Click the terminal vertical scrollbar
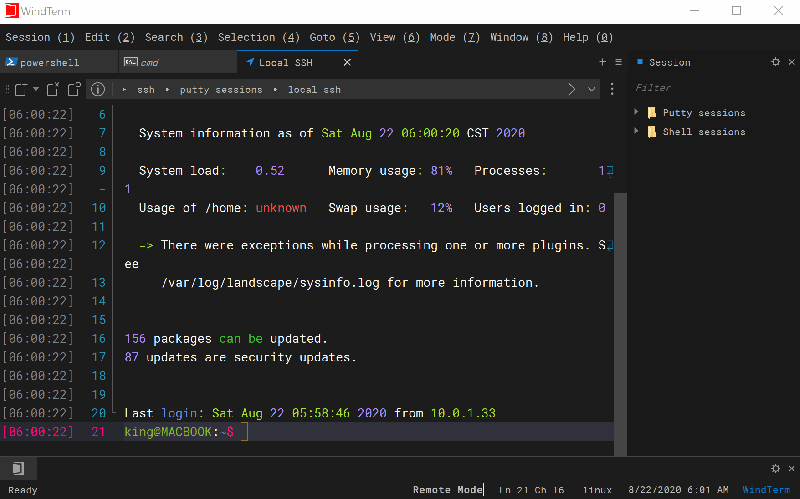Screen dimensions: 800x499 pyautogui.click(x=620, y=325)
